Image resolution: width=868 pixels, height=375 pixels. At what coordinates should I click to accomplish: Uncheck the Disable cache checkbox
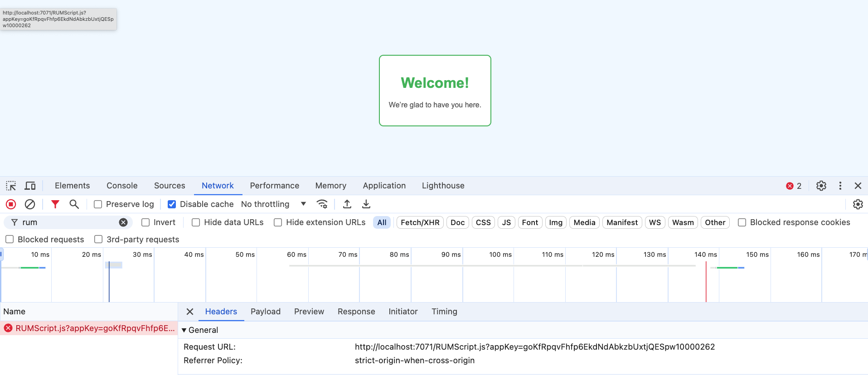pyautogui.click(x=172, y=204)
